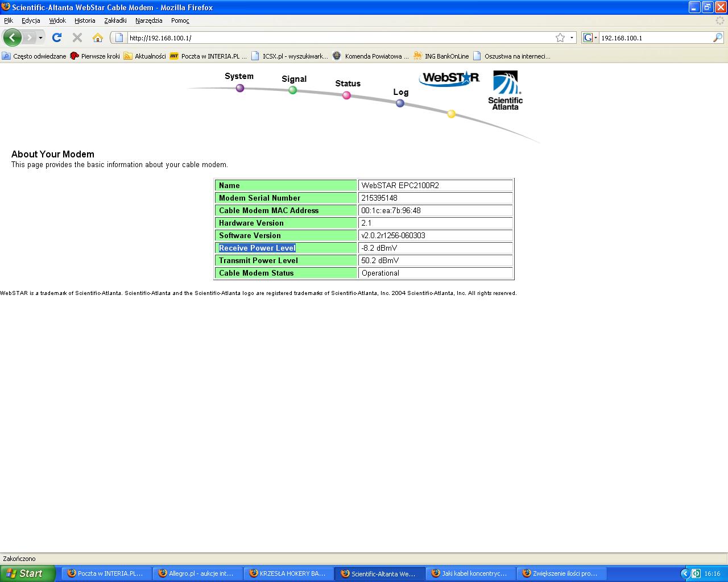
Task: Switch to Zwiększenie ilości taskbar window
Action: coord(561,573)
